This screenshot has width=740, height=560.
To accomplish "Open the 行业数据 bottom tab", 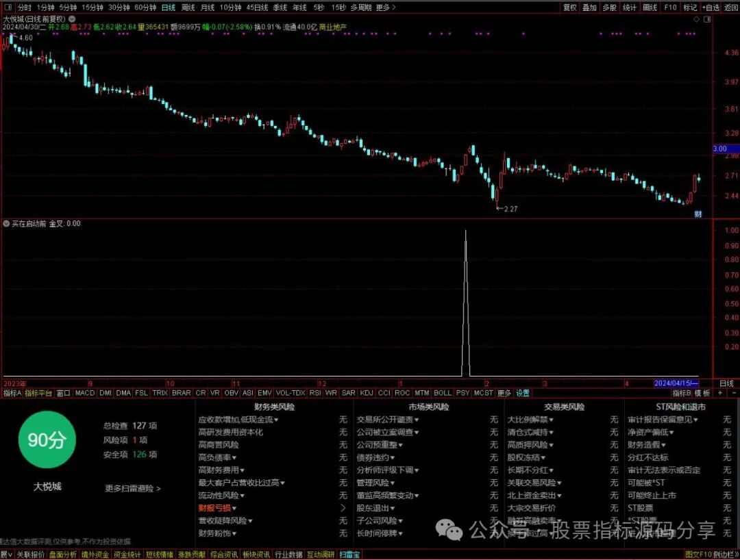I will (288, 555).
